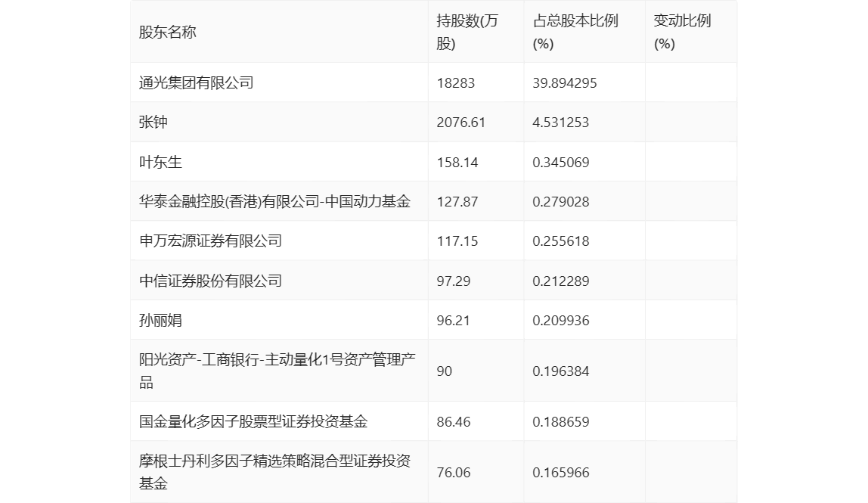Select shareholder 张钟
868x503 pixels.
point(153,122)
